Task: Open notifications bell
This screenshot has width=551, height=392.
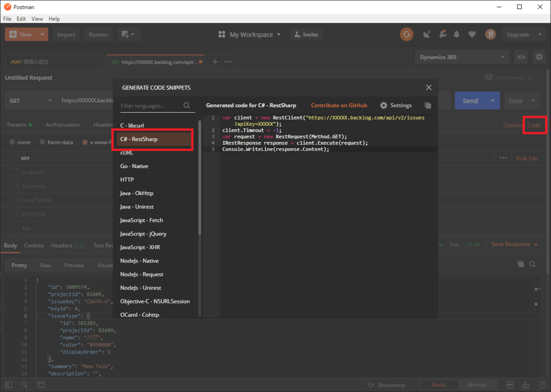Action: (456, 34)
